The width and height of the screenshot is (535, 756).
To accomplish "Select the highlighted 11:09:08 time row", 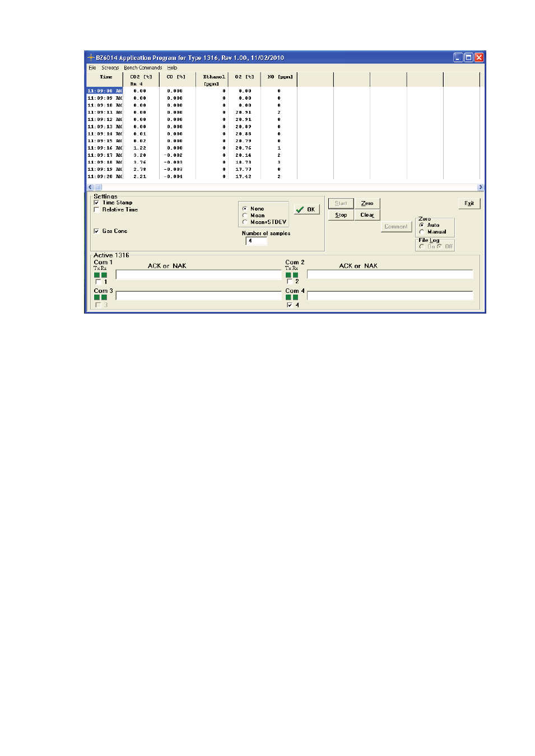I will click(105, 91).
